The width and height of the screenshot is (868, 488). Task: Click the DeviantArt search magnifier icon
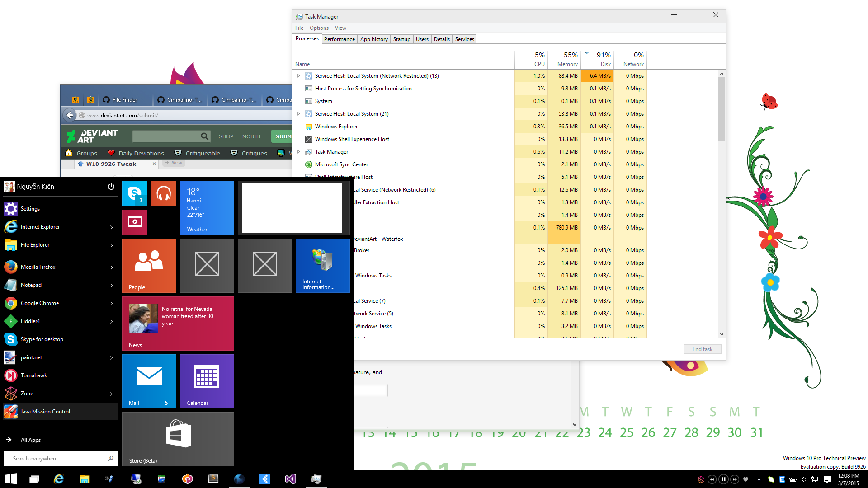click(204, 136)
